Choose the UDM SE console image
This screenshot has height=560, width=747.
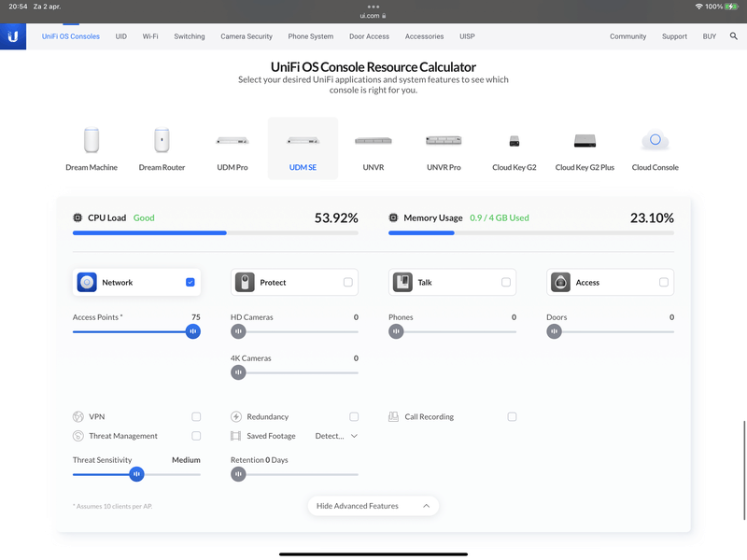point(303,141)
